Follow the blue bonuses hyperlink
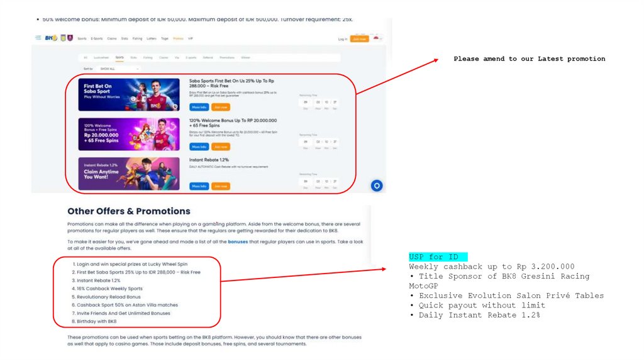The width and height of the screenshot is (644, 361). 238,242
